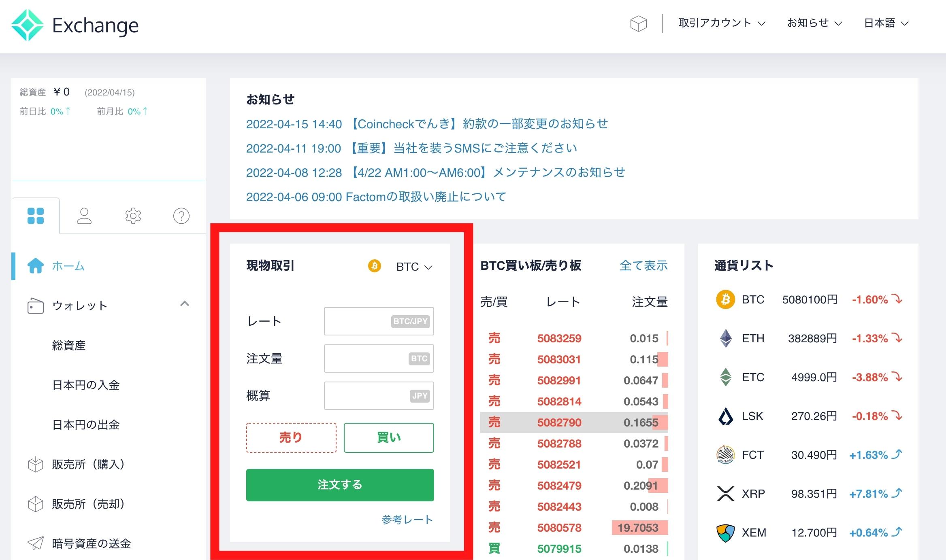Click the ETH coin icon in 通貨リスト

[725, 338]
